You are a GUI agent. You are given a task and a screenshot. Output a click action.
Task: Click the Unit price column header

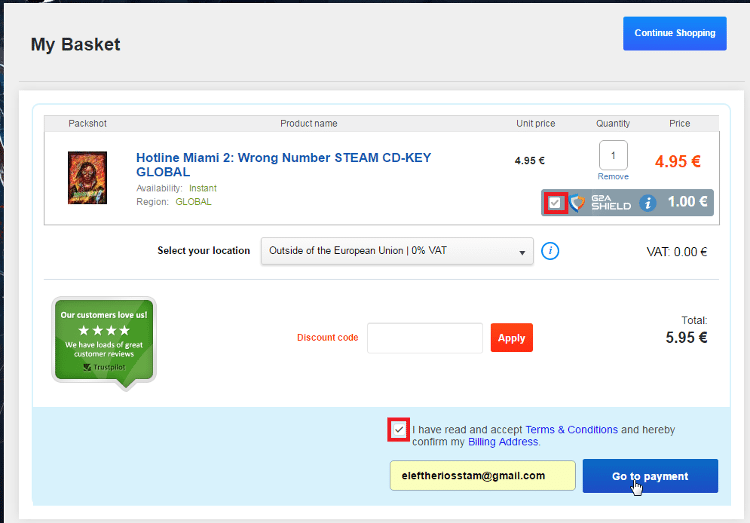pyautogui.click(x=535, y=123)
